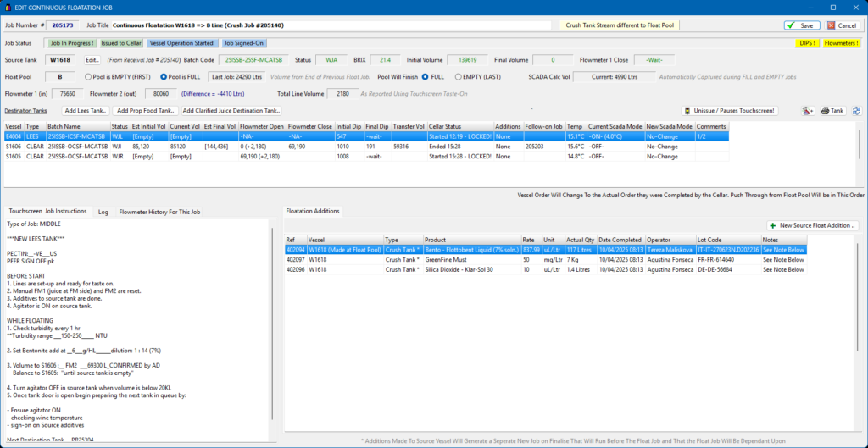This screenshot has height=448, width=868.
Task: Click the flask add-addition icon
Action: (x=808, y=111)
